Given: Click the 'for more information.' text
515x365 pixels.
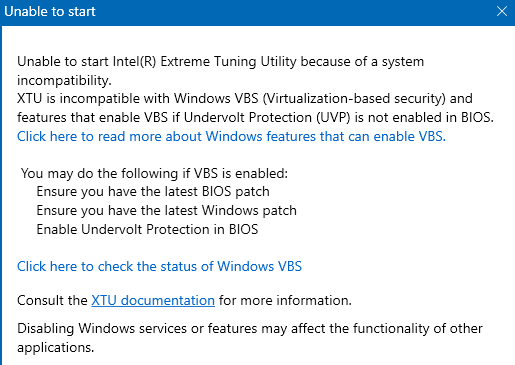Looking at the screenshot, I should (285, 301).
